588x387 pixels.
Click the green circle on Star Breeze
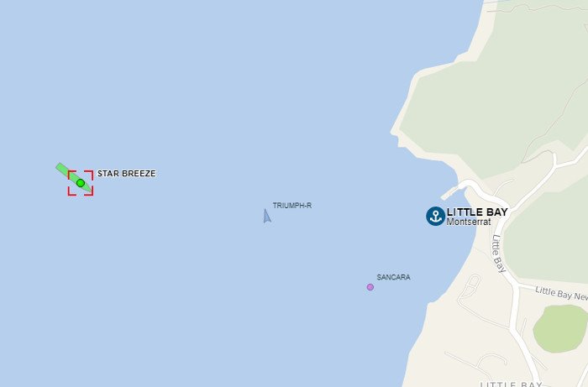[81, 183]
